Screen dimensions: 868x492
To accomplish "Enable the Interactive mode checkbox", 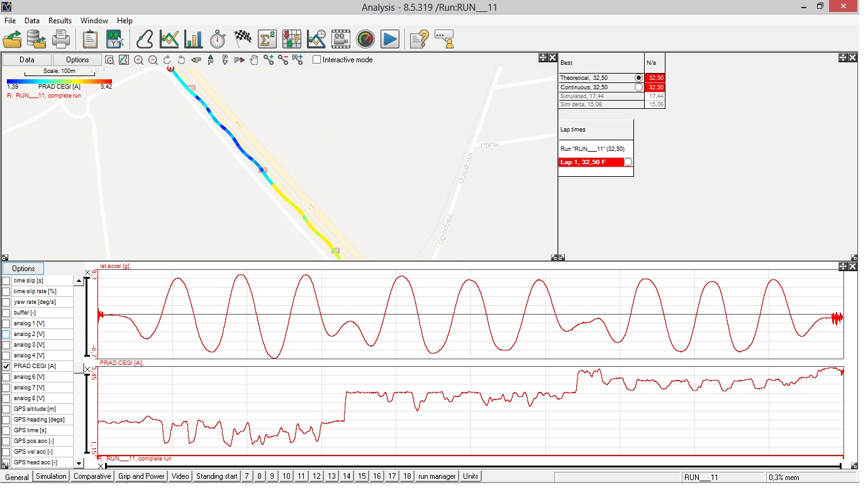I will [317, 60].
